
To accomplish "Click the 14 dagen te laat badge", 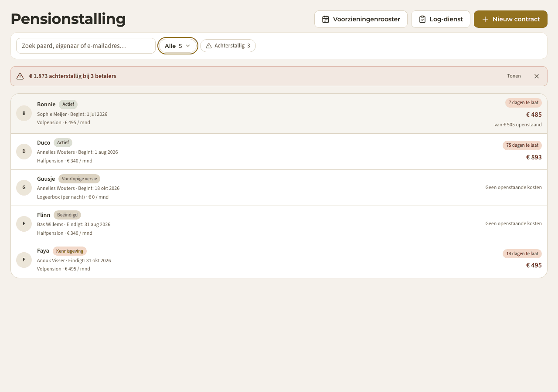I will [x=522, y=254].
